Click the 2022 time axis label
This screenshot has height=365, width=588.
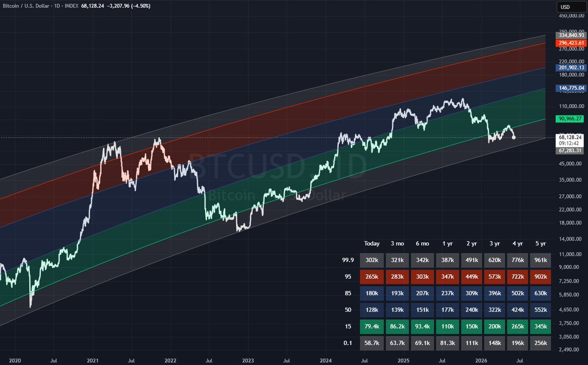tap(170, 360)
